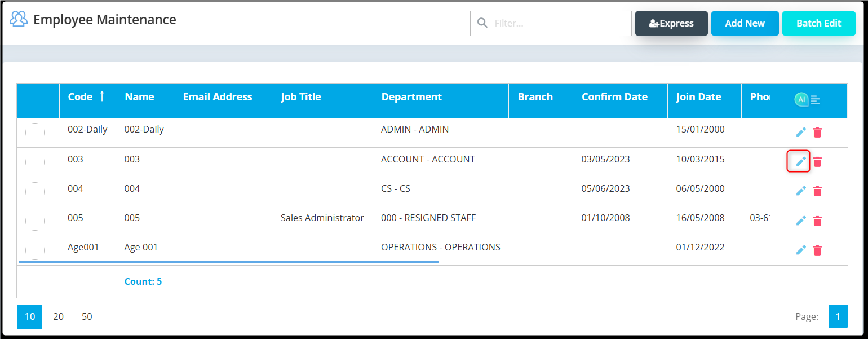Click the Add New button
Image resolution: width=868 pixels, height=339 pixels.
point(745,23)
